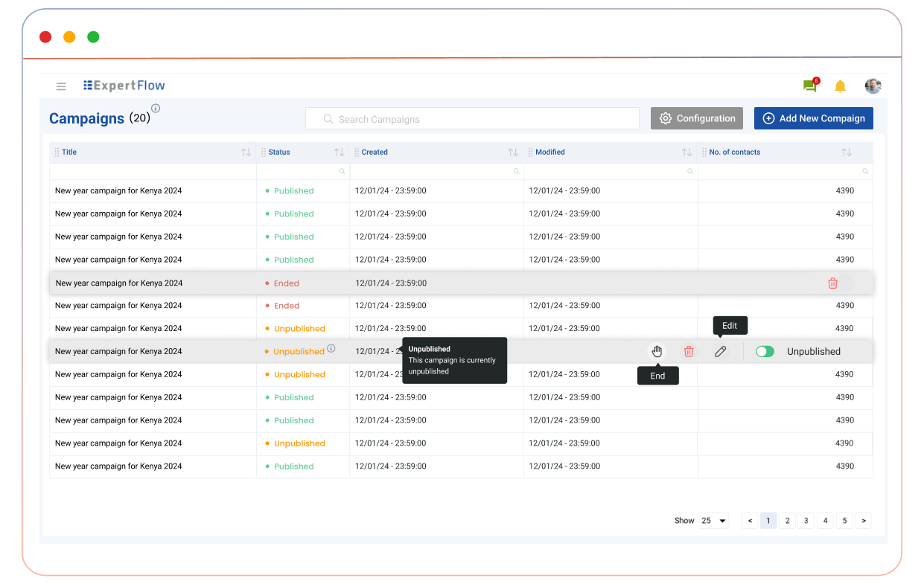
Task: Delete the Ended campaign via trash icon
Action: pos(832,283)
